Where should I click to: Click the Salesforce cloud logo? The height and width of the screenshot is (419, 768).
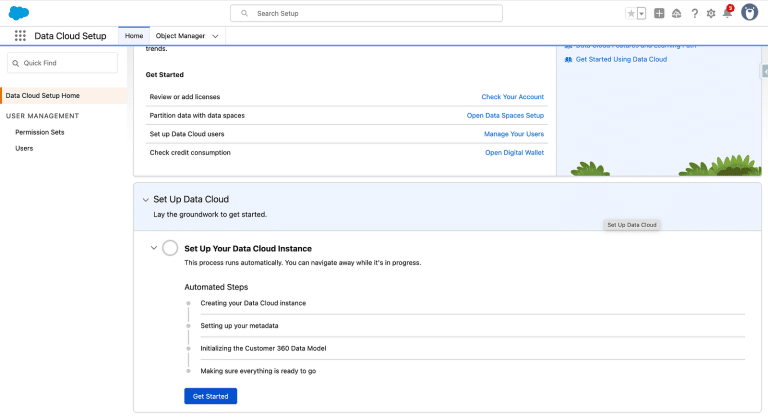pos(19,13)
